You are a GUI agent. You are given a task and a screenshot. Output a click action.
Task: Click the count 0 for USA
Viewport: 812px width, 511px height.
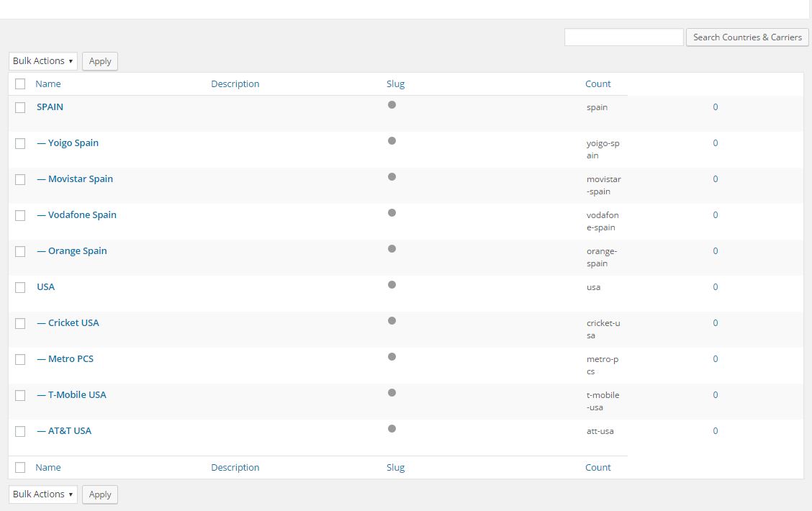point(715,287)
